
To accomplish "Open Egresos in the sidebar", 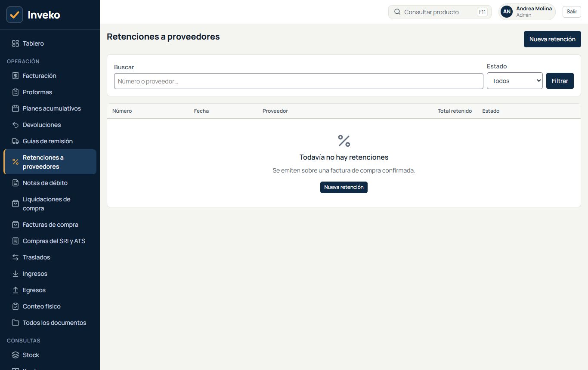I will 50,290.
